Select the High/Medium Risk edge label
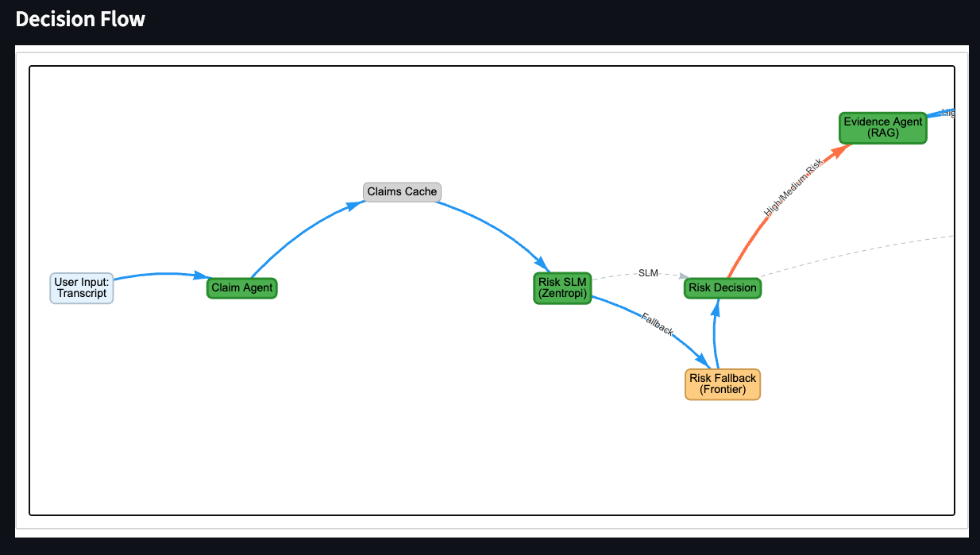The image size is (980, 555). 793,187
